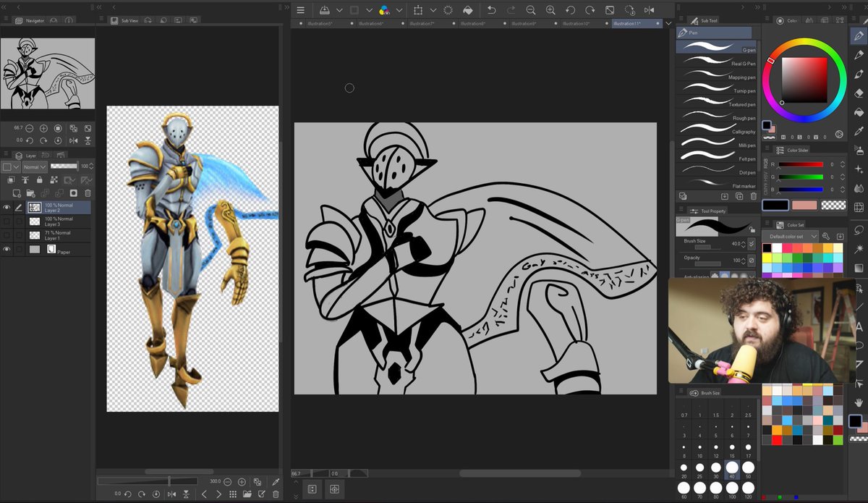Open the layer blending mode Normal dropdown
868x503 pixels.
(35, 166)
